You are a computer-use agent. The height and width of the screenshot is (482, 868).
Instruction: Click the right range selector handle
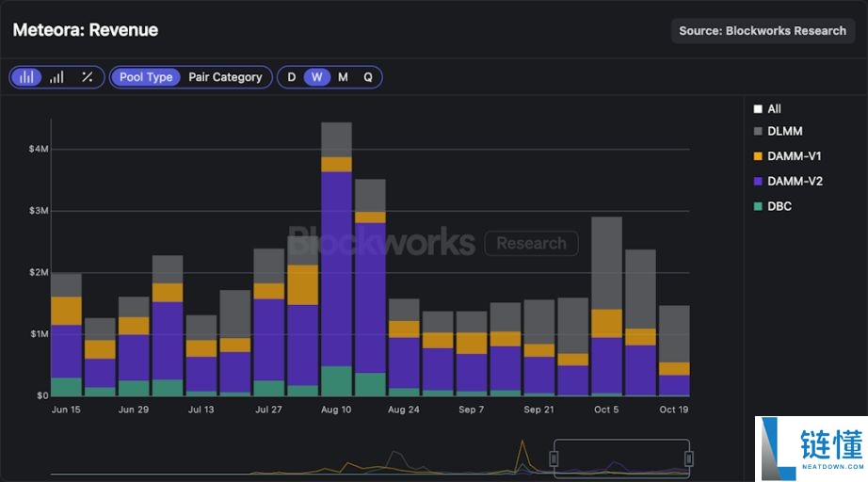[689, 458]
